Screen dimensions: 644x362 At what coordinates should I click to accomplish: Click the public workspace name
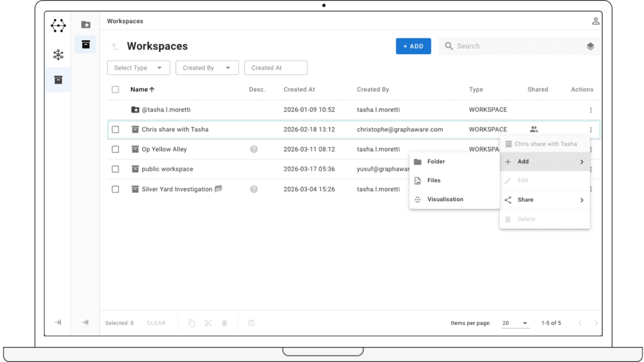(167, 169)
